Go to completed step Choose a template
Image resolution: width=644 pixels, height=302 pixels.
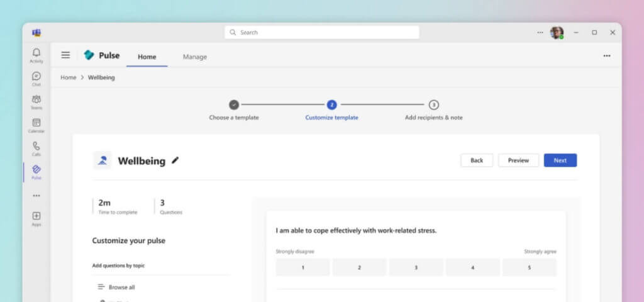[234, 105]
